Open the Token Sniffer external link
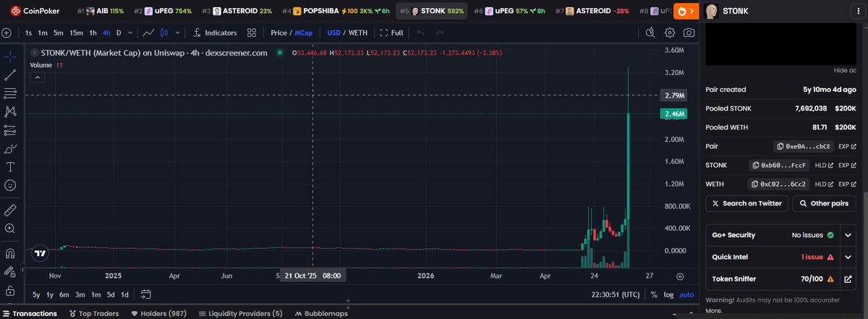Screen dimensions: 868x319 click(848, 278)
